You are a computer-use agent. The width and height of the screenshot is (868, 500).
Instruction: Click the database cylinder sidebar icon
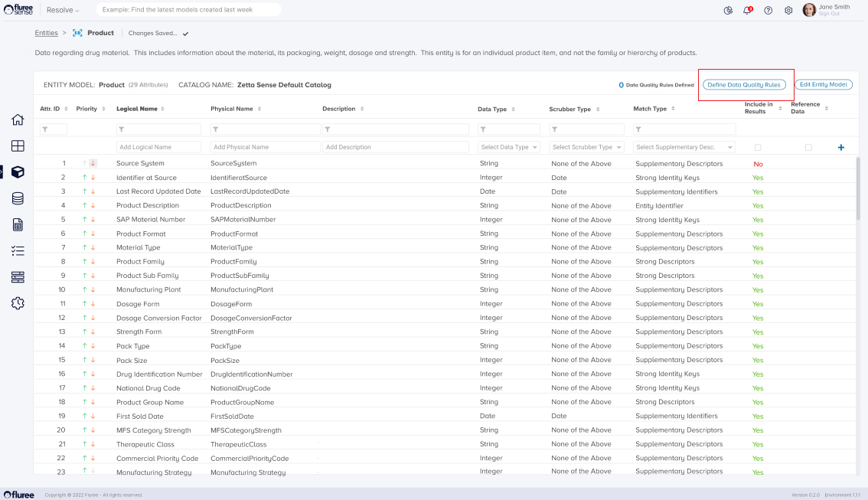(x=18, y=198)
